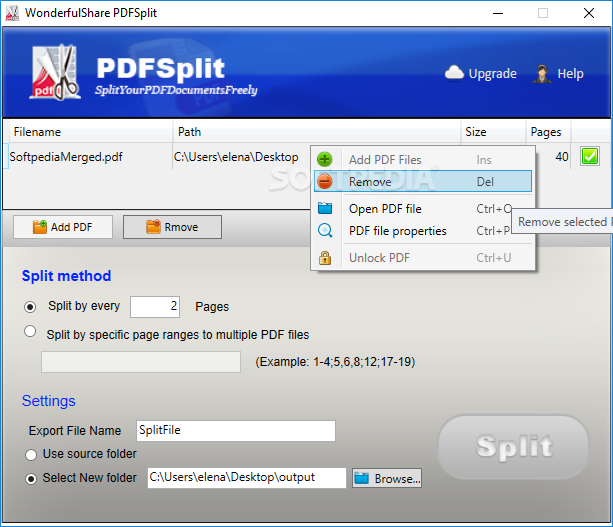Choose Open PDF file in context menu
Viewport: 613px width, 527px height.
(x=423, y=209)
